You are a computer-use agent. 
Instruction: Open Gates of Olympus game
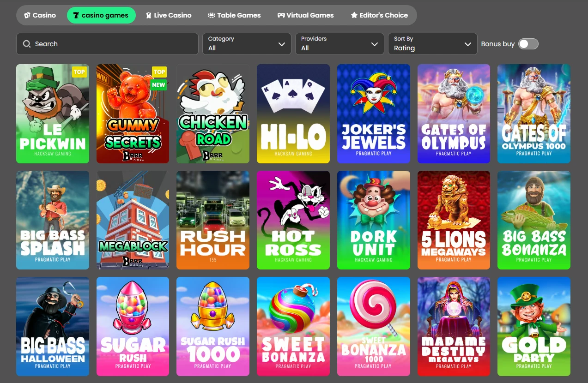pyautogui.click(x=454, y=114)
